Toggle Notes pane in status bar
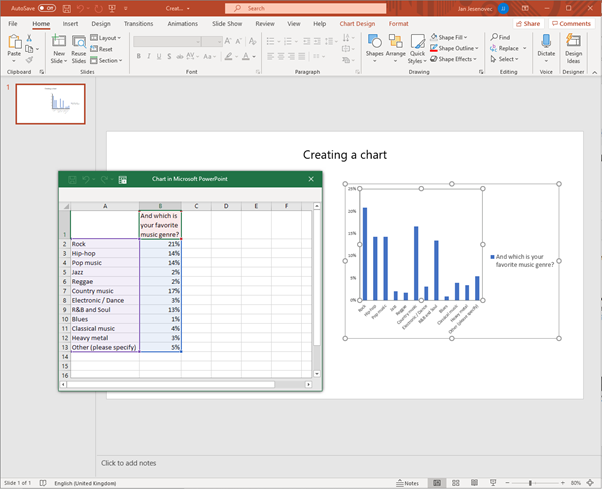Image resolution: width=602 pixels, height=489 pixels. tap(407, 482)
